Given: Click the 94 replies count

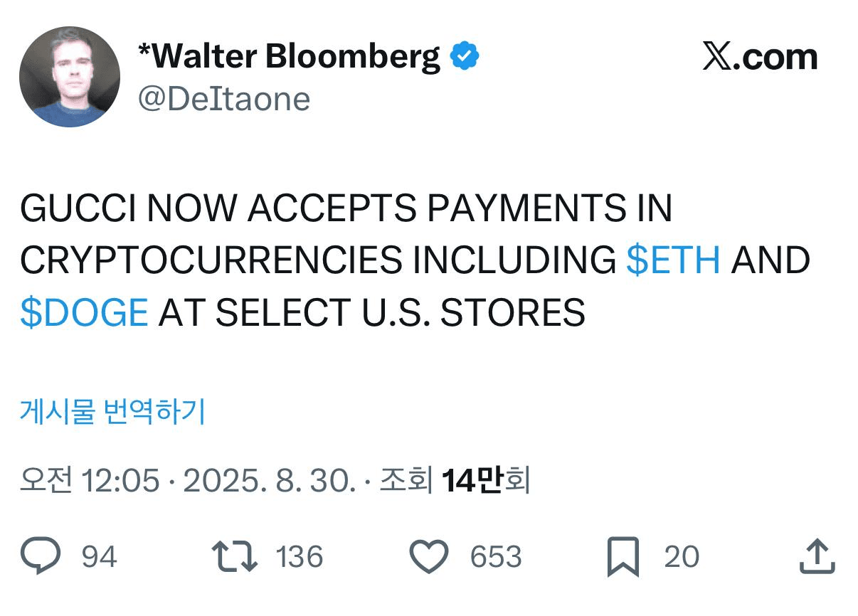Looking at the screenshot, I should coord(99,557).
